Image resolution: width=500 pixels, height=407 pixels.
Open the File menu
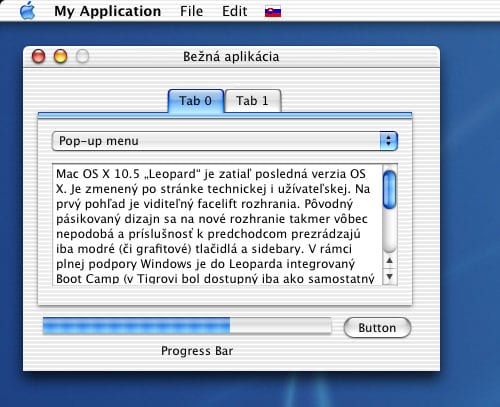(191, 11)
